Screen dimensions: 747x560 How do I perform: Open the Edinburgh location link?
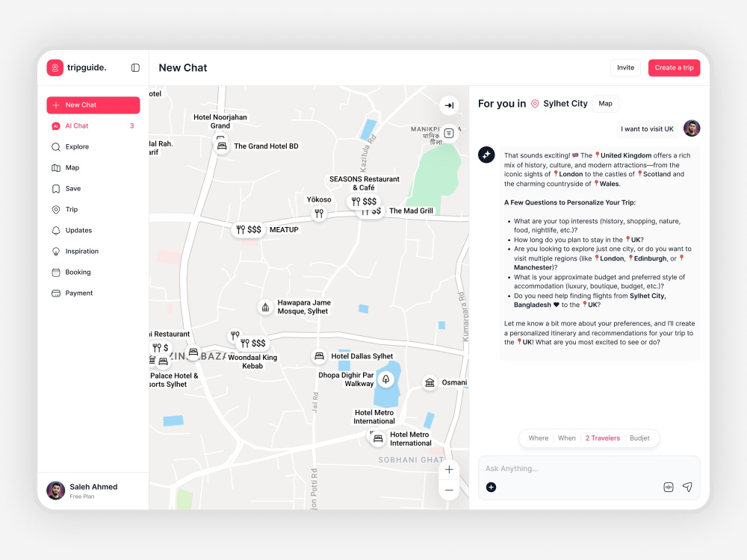click(x=648, y=258)
